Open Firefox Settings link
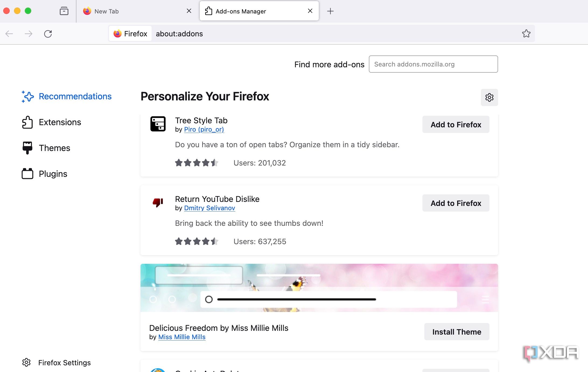This screenshot has width=588, height=372. click(x=56, y=363)
